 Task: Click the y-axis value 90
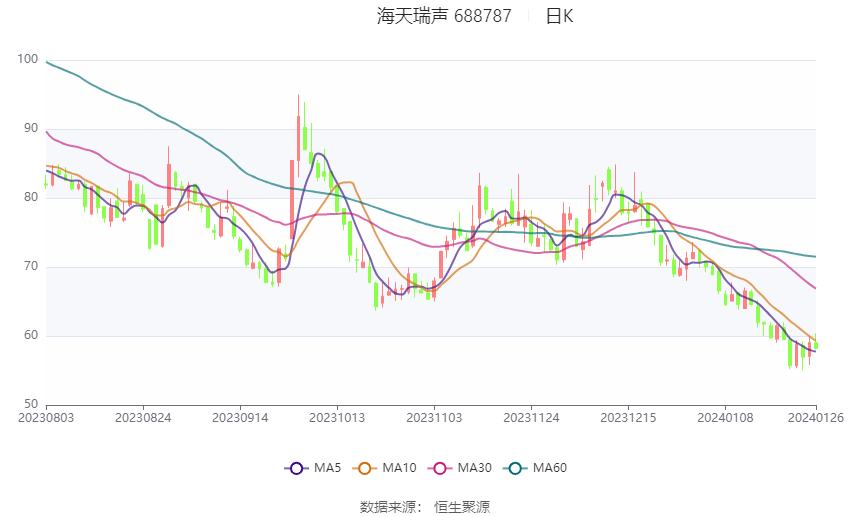click(x=31, y=128)
